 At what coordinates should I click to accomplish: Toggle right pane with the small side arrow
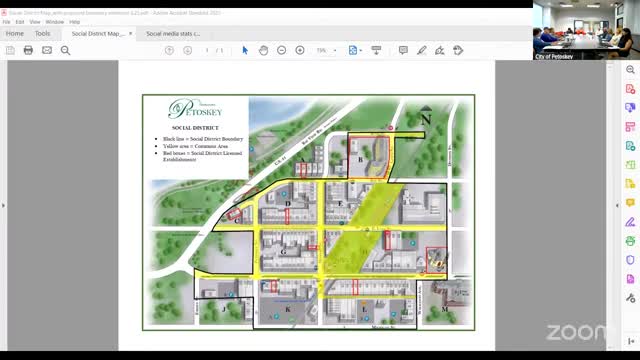coord(617,205)
